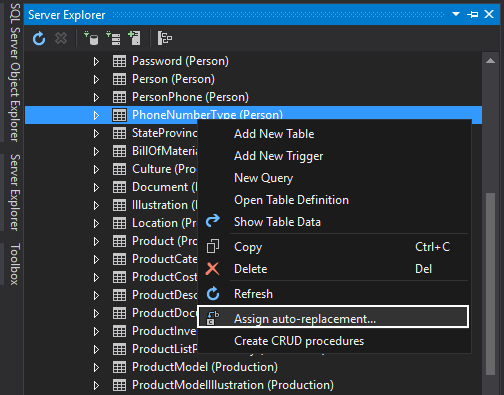Choose Add New Trigger
504x395 pixels.
tap(334, 156)
